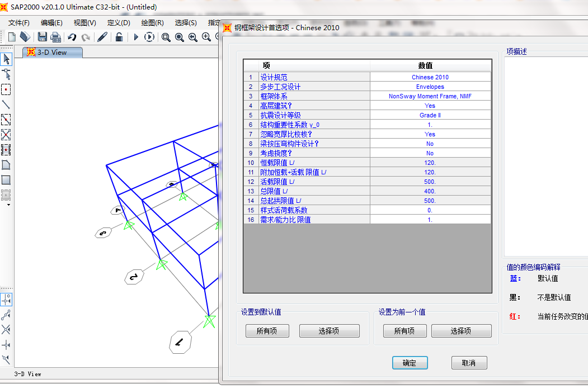Edit 总限值 L/ value 400.
588x389 pixels.
[430, 191]
